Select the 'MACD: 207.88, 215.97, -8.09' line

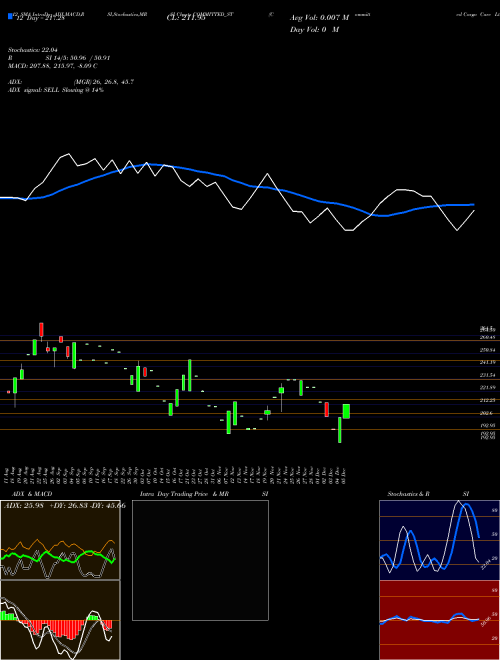[x=51, y=66]
